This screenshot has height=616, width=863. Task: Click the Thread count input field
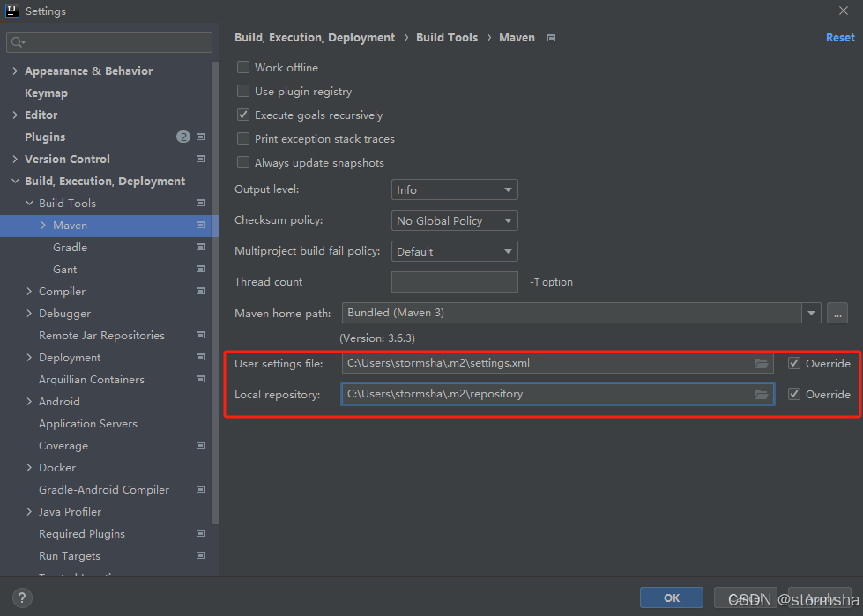point(455,282)
